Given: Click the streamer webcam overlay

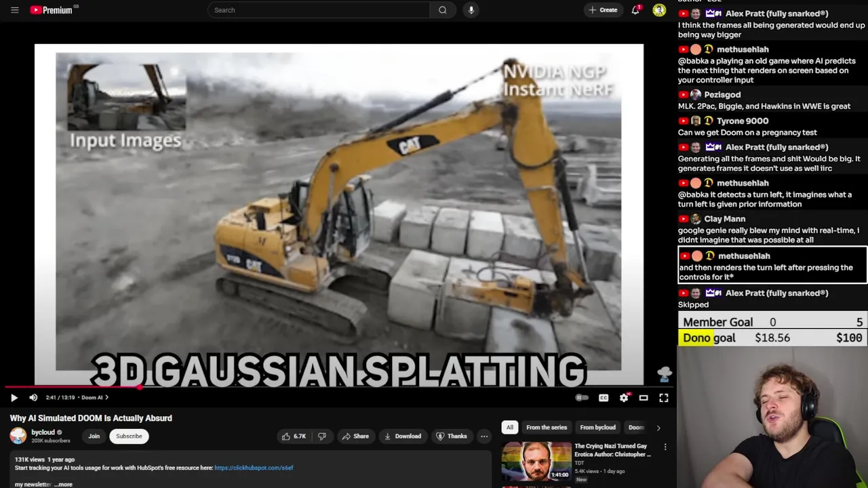Looking at the screenshot, I should (772, 418).
